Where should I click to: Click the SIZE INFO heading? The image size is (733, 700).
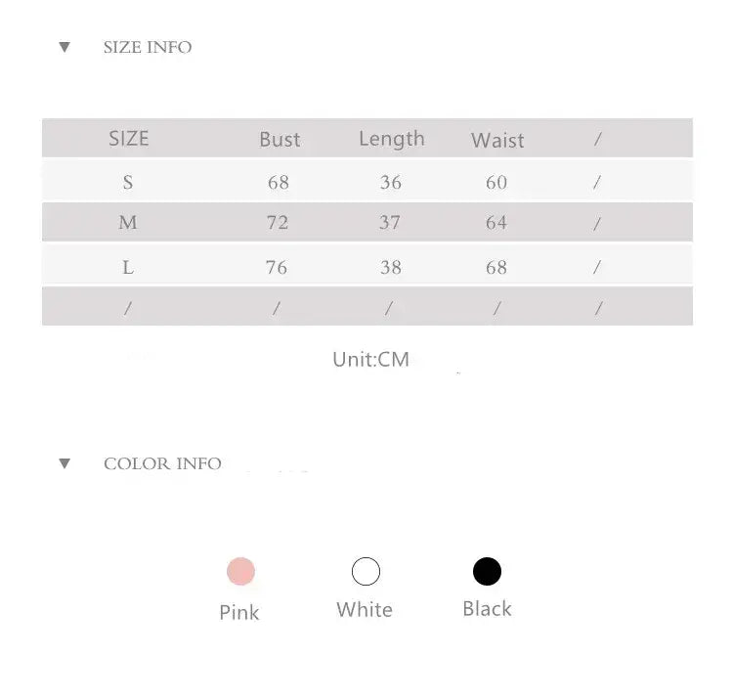(148, 47)
